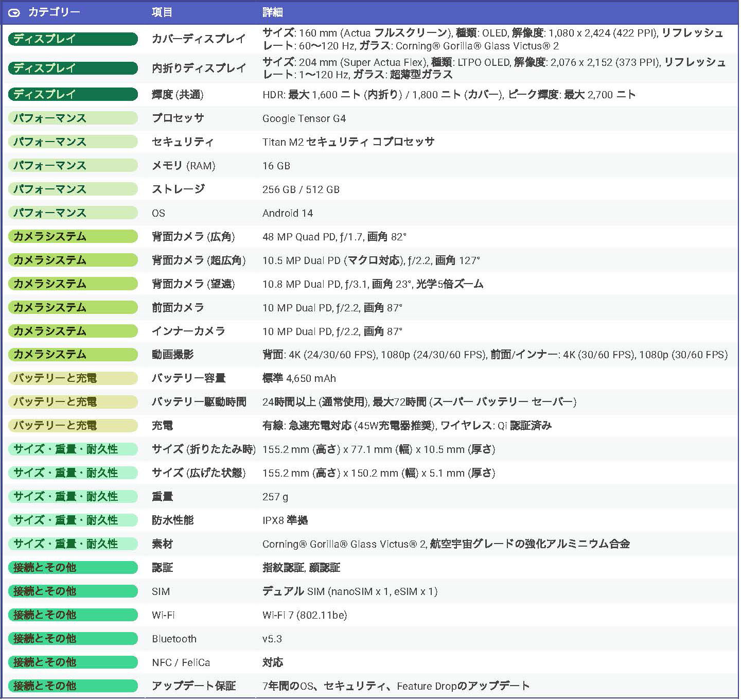Select the バッテリー駆動時間 item cell
741x700 pixels.
(x=199, y=402)
